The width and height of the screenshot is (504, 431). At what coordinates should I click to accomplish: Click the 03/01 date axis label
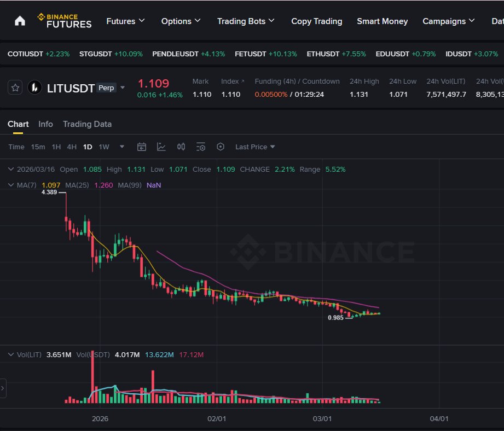pos(322,419)
